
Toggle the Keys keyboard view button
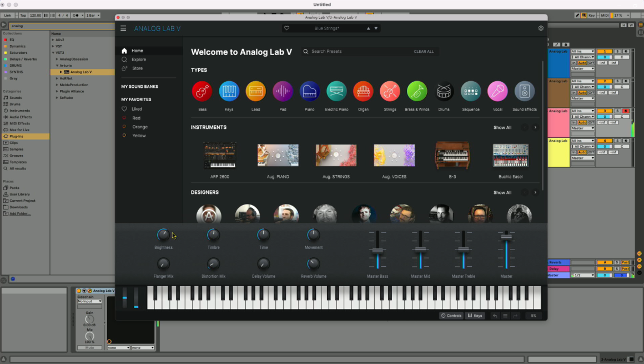(x=475, y=316)
